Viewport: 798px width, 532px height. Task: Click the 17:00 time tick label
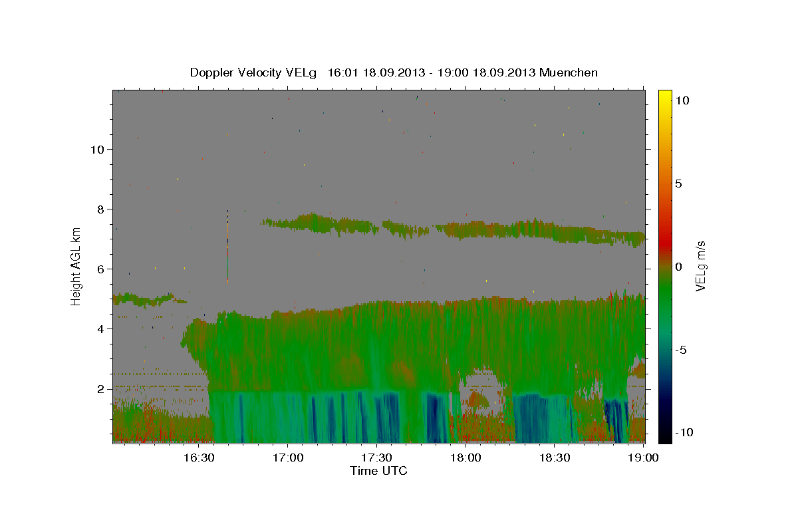pyautogui.click(x=288, y=458)
